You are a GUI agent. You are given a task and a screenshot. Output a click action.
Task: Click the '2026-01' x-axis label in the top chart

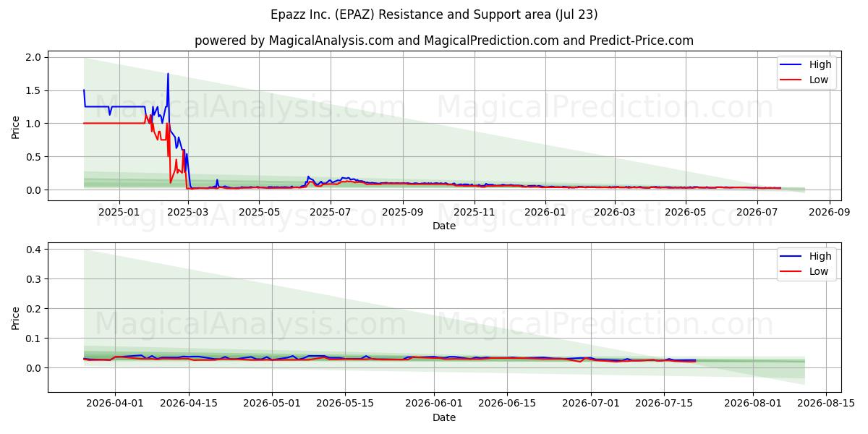(545, 212)
